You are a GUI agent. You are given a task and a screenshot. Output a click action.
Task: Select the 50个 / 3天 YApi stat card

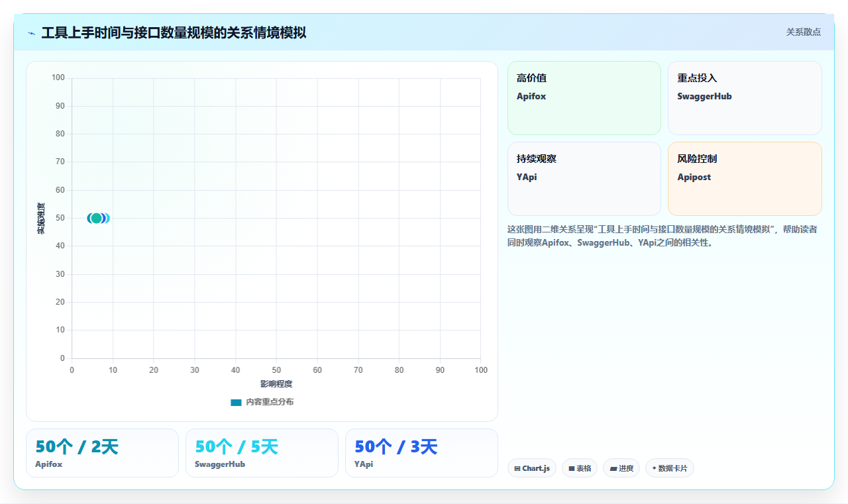point(421,453)
